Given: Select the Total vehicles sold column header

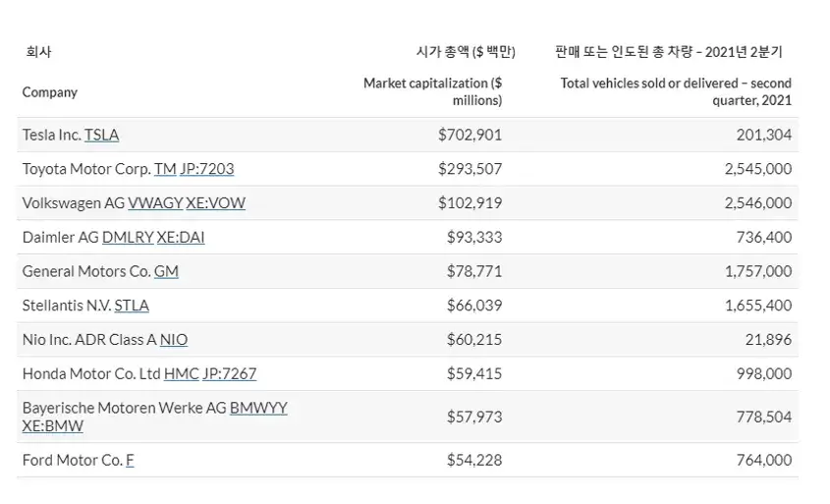Looking at the screenshot, I should pyautogui.click(x=676, y=91).
